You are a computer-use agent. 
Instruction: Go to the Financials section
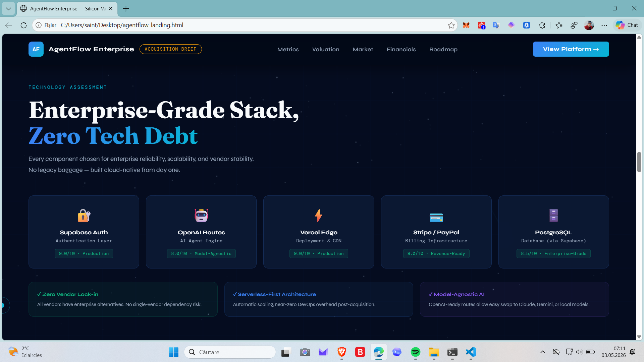(x=401, y=49)
